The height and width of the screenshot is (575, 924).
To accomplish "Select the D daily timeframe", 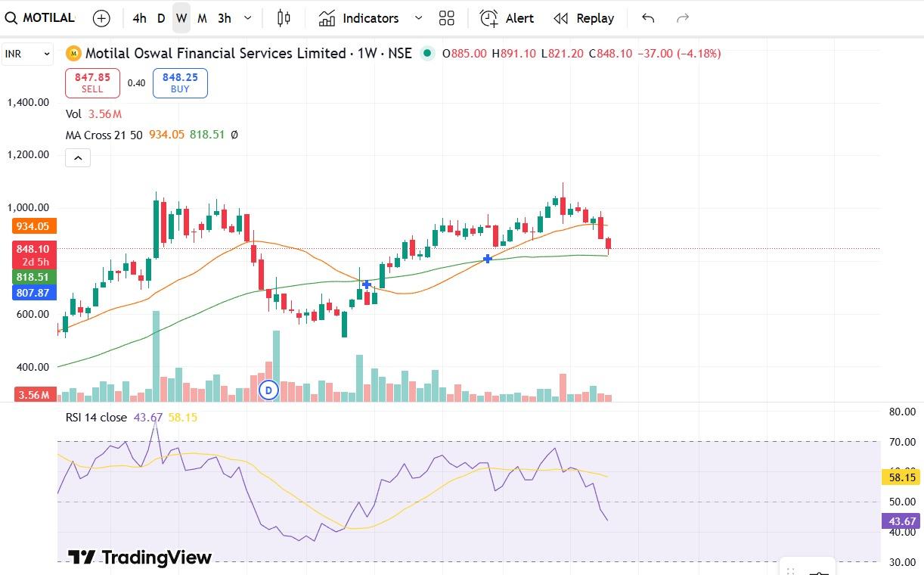I will click(161, 18).
